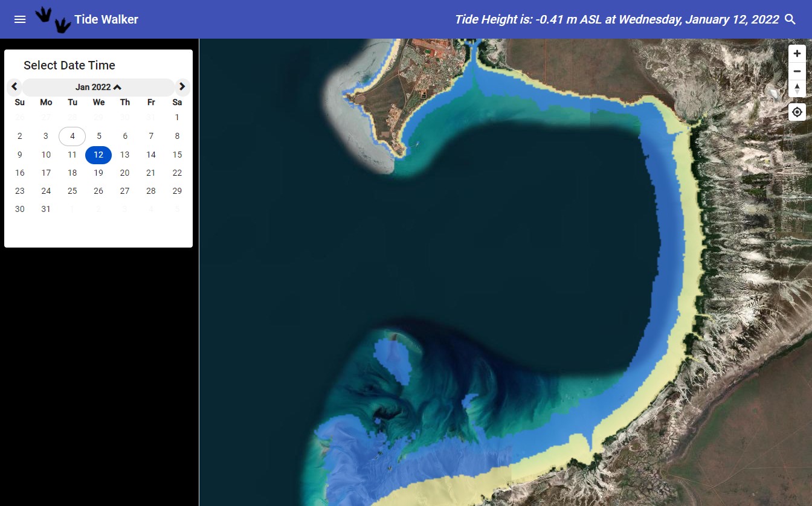Zoom in on the map

tap(797, 53)
